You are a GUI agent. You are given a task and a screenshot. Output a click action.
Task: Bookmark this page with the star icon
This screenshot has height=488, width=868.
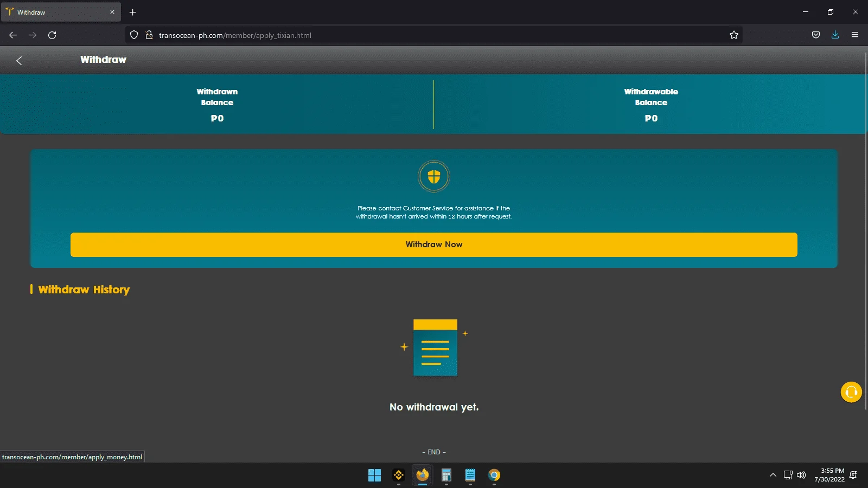point(734,35)
